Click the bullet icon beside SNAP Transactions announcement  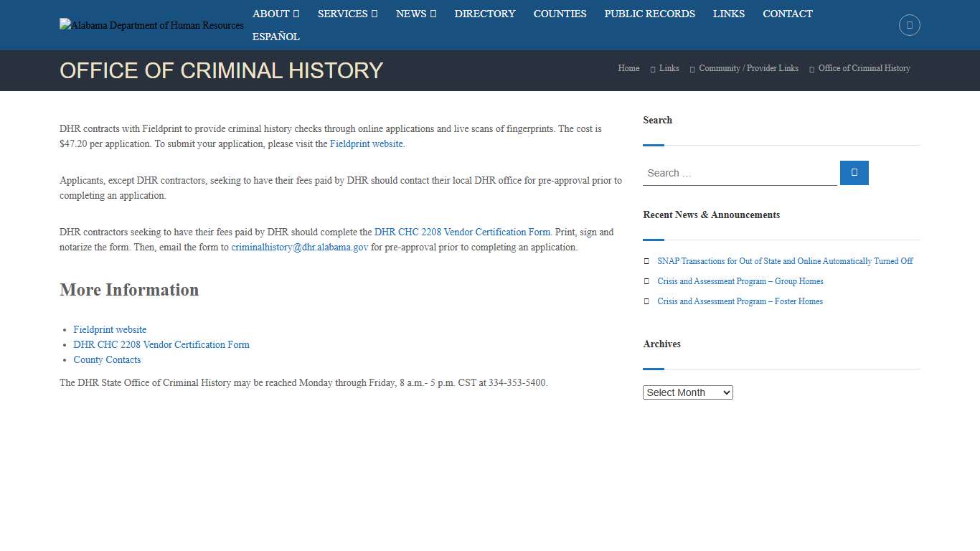pyautogui.click(x=646, y=261)
